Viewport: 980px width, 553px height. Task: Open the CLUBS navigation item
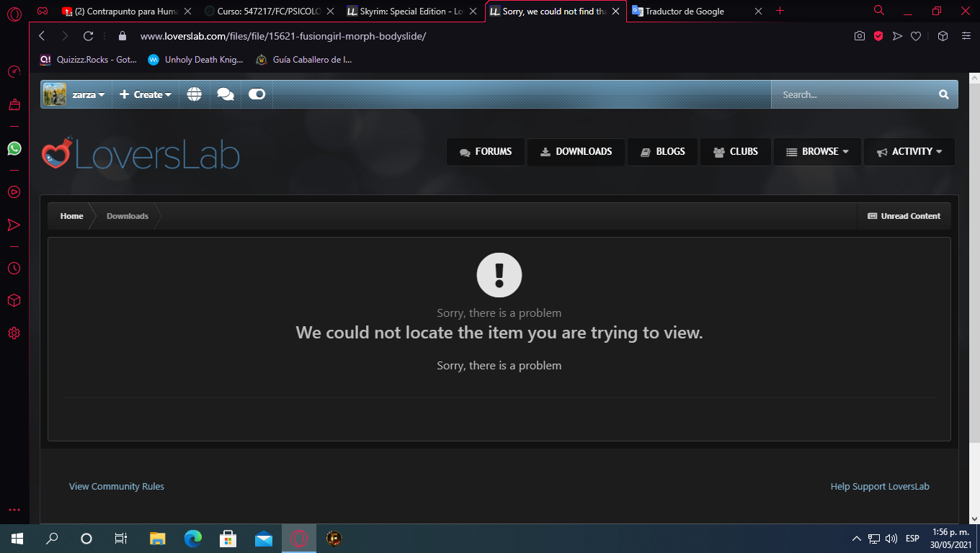[x=735, y=152]
